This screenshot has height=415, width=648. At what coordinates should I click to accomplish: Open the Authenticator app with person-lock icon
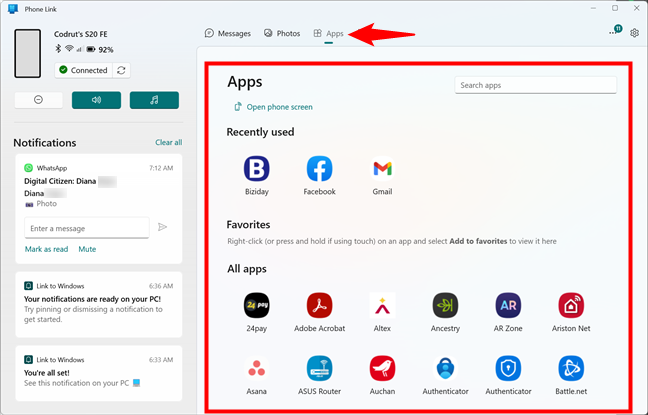click(x=445, y=368)
